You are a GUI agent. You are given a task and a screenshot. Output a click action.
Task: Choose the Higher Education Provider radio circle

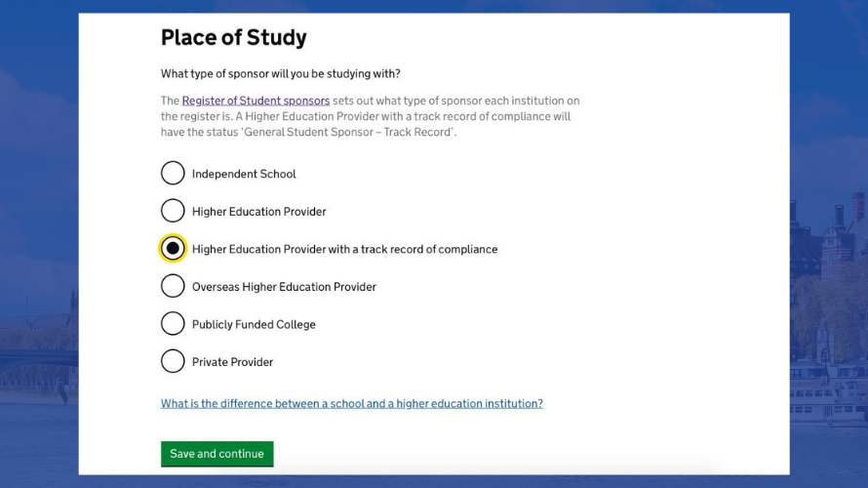tap(173, 211)
